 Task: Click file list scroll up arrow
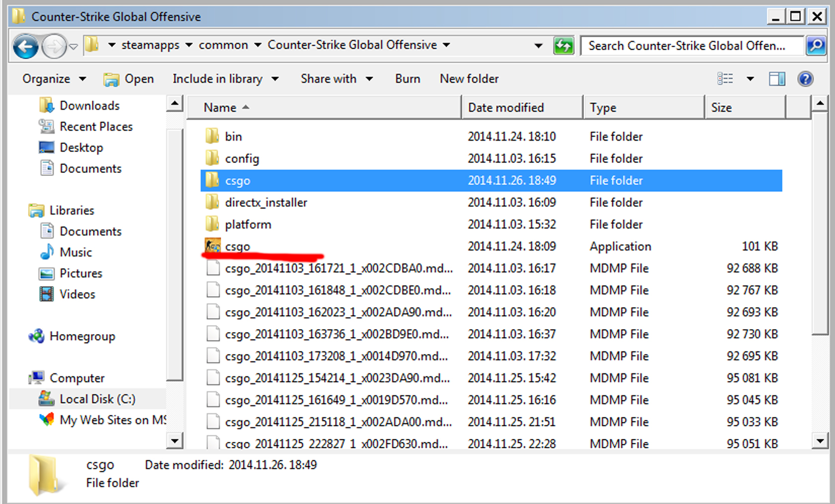(x=820, y=104)
